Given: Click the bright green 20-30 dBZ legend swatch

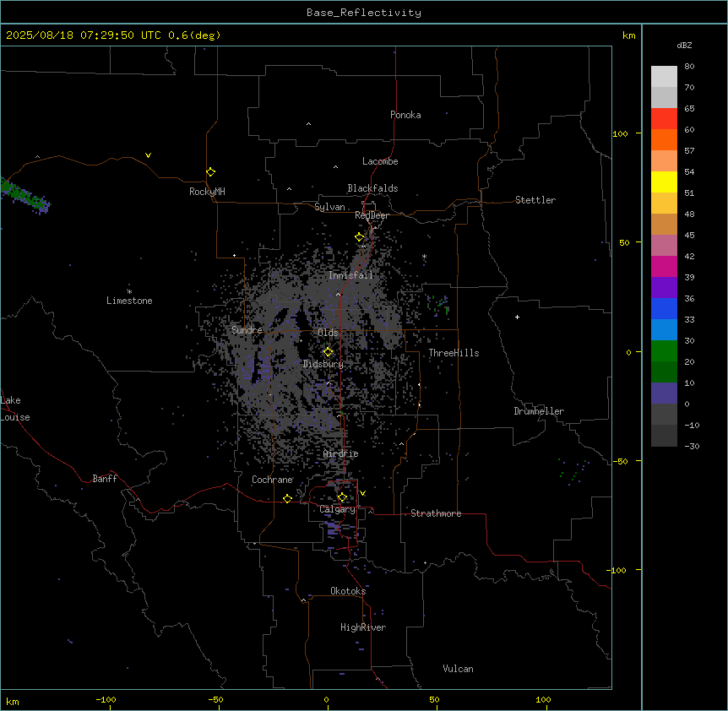Looking at the screenshot, I should coord(664,351).
